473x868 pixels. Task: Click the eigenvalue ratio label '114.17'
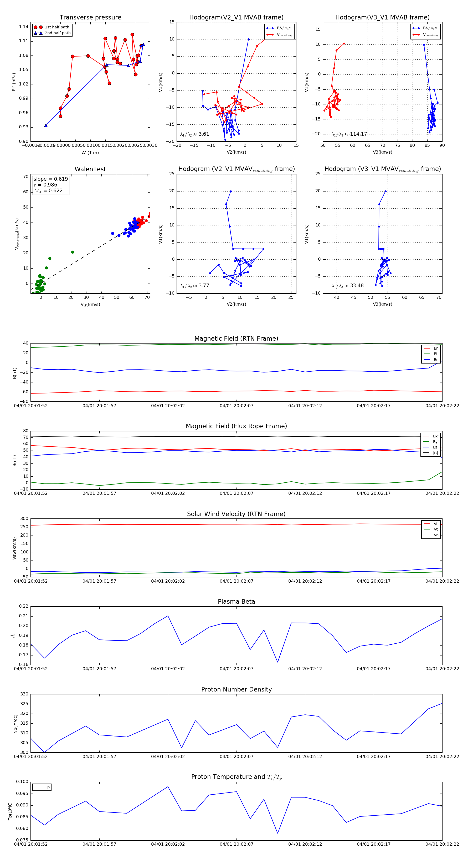coord(349,134)
